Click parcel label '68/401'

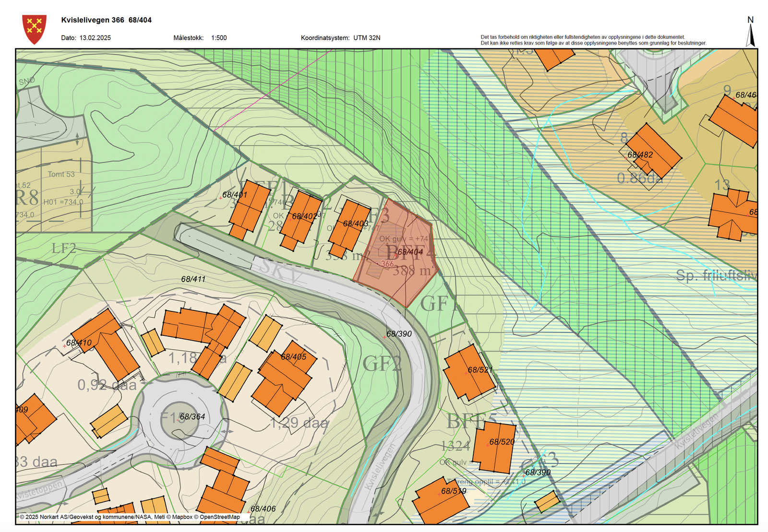click(234, 195)
